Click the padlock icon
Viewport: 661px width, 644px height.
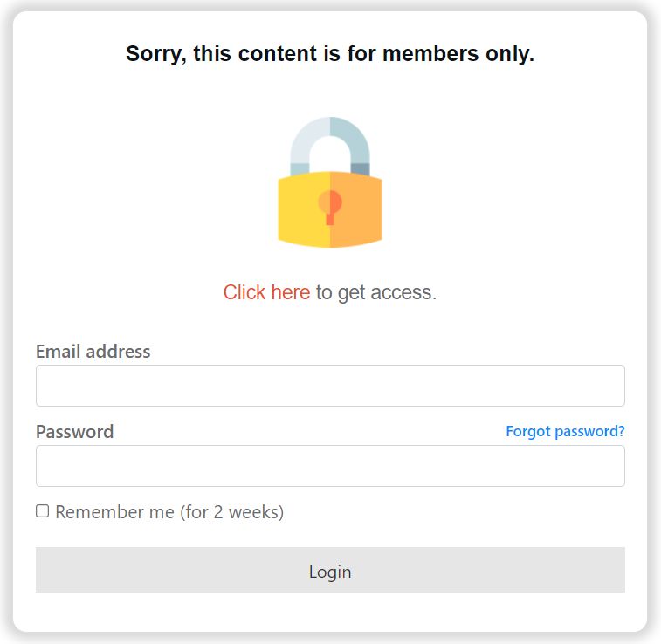pos(330,183)
